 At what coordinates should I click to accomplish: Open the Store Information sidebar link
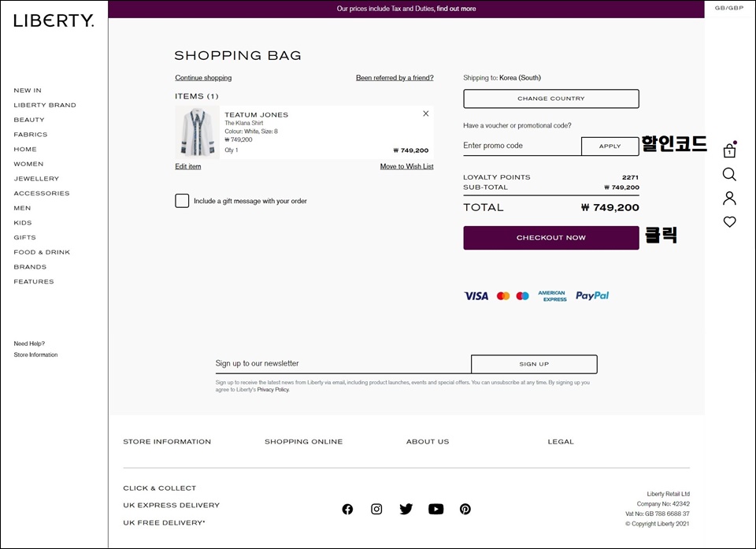pyautogui.click(x=35, y=354)
